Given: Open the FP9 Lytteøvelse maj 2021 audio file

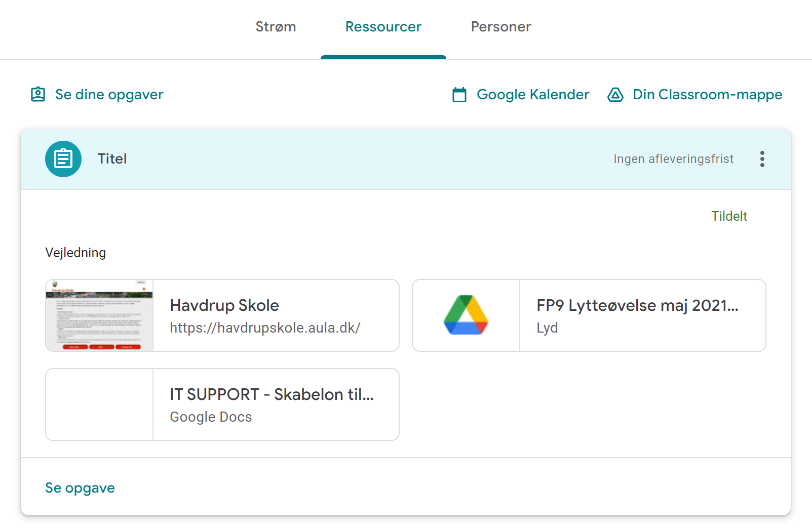Looking at the screenshot, I should click(x=637, y=305).
